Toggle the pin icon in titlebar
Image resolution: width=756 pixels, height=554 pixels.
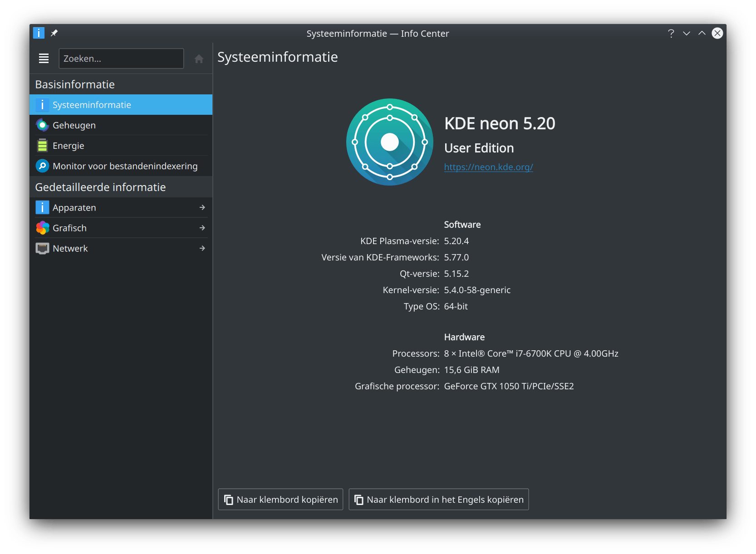54,33
